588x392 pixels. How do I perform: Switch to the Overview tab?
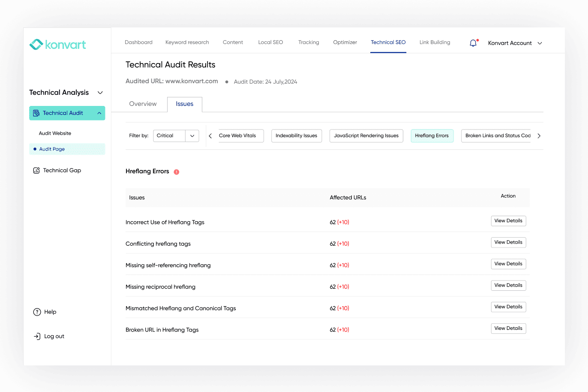pyautogui.click(x=143, y=104)
